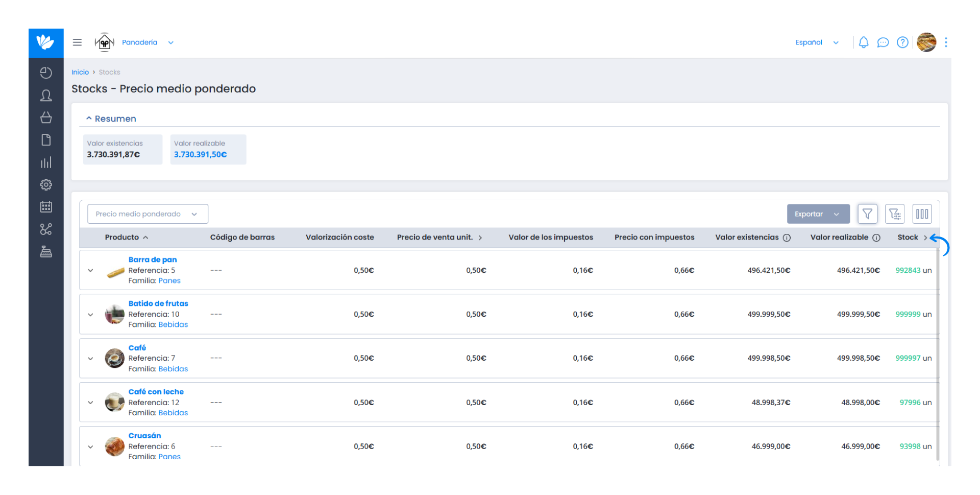
Task: Show info for Valor realizable column
Action: tap(876, 238)
